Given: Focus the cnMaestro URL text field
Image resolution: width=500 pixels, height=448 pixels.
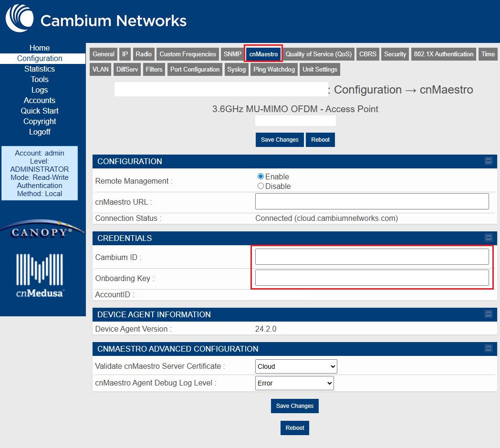Looking at the screenshot, I should (372, 201).
